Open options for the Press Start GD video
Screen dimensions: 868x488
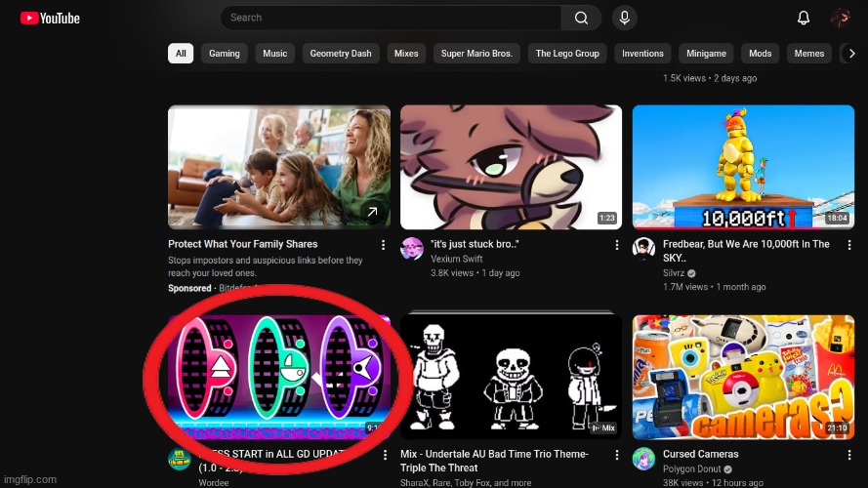pyautogui.click(x=385, y=455)
